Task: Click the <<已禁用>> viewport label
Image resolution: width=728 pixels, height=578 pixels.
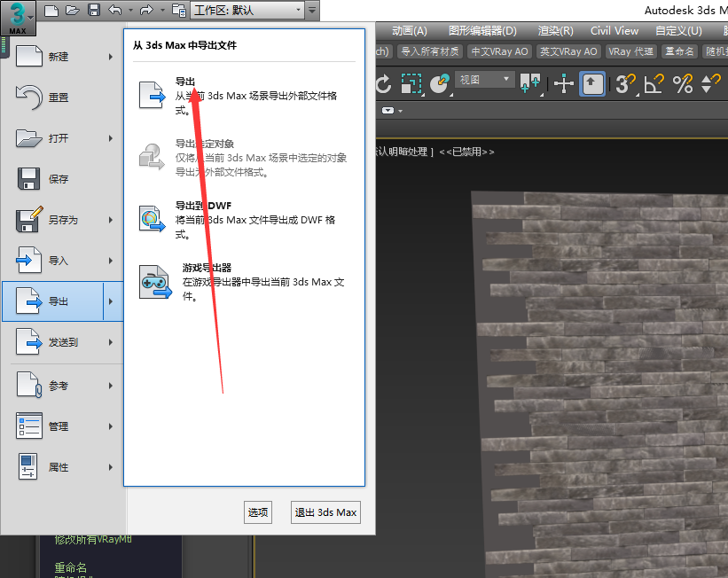Action: (466, 152)
